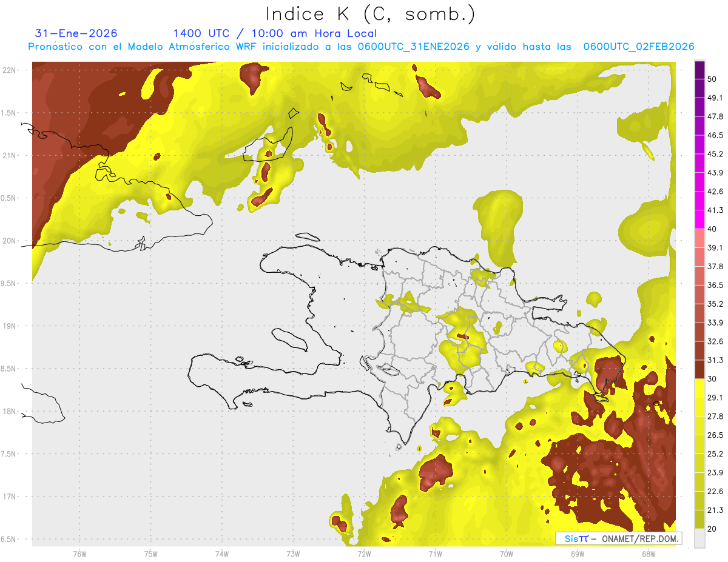Viewport: 728px width, 562px height.
Task: Click the time "1400 UTC / 10:00 am Hora Local"
Action: (275, 33)
